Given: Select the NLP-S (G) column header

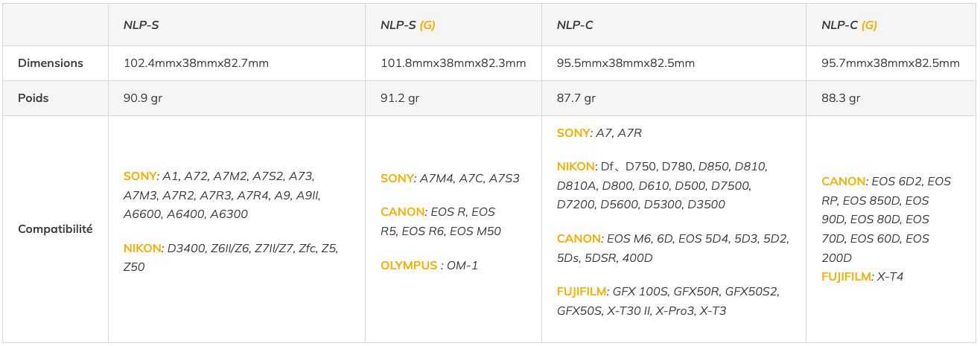Looking at the screenshot, I should tap(407, 25).
